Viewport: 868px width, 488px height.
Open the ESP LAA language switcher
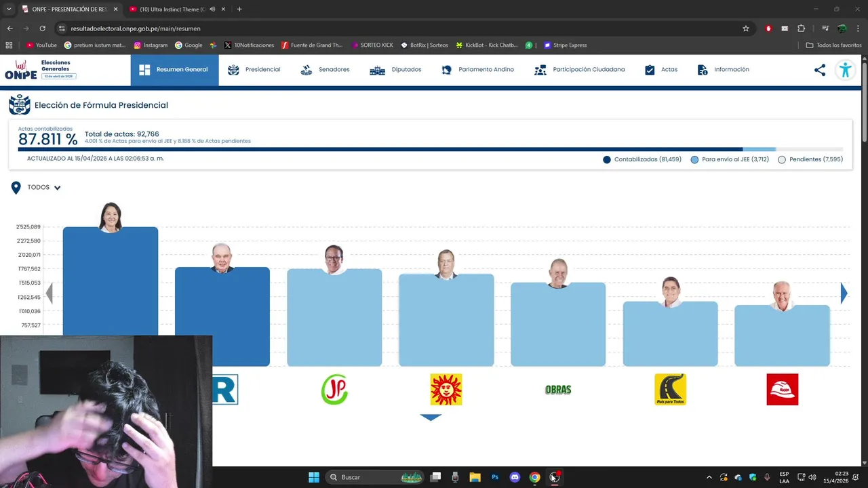click(784, 477)
